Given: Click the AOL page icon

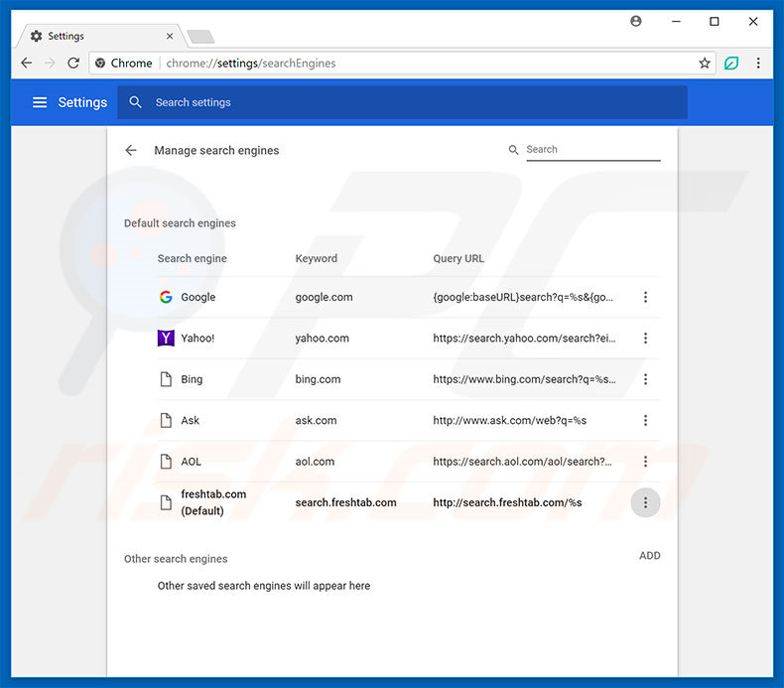Looking at the screenshot, I should tap(166, 462).
